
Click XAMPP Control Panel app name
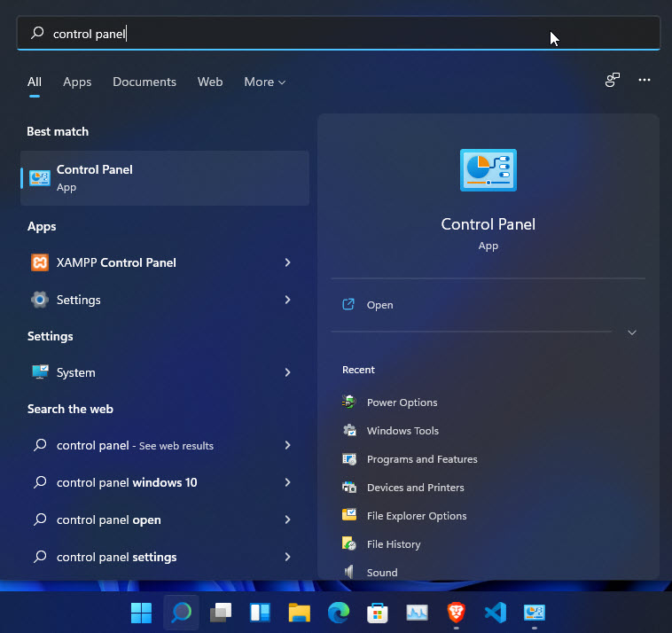(x=116, y=262)
